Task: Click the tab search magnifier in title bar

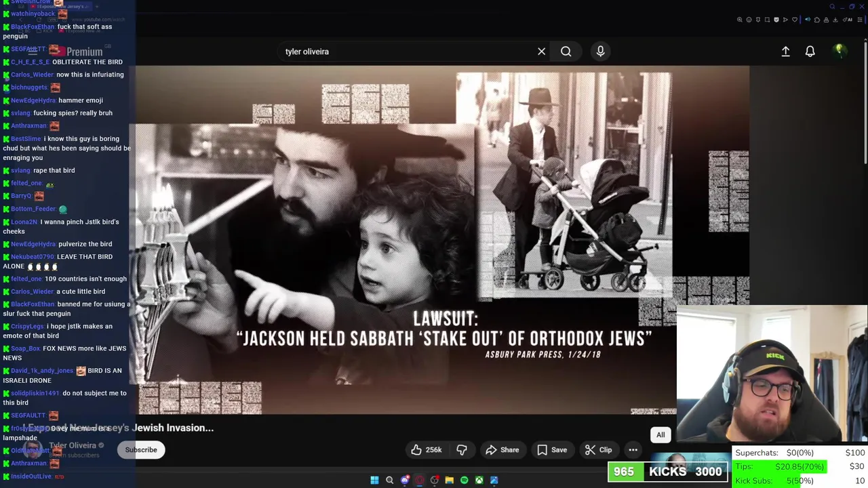Action: coord(833,6)
